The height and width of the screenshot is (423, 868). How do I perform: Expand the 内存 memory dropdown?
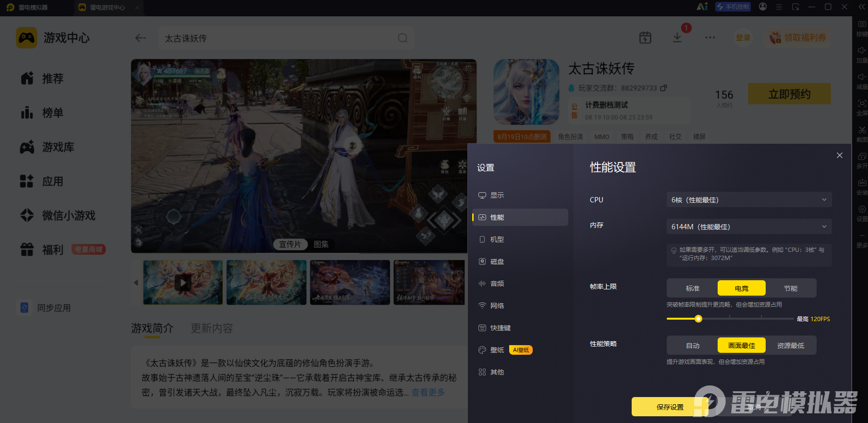point(749,227)
